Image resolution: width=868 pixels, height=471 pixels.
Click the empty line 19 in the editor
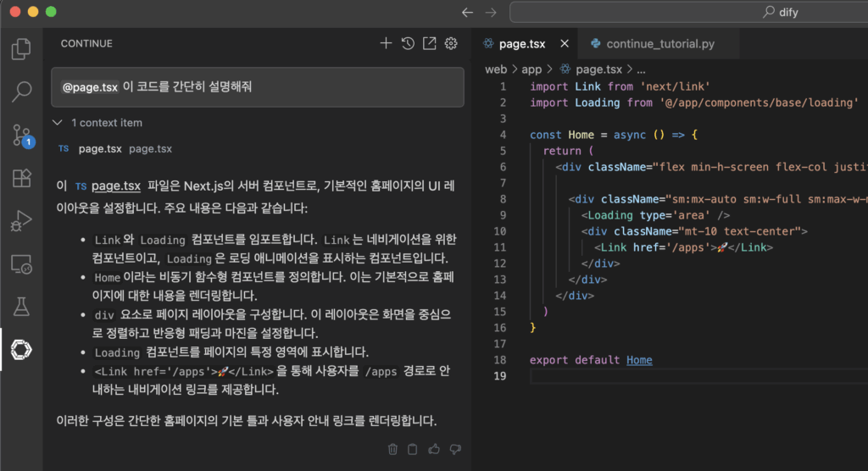(x=698, y=376)
